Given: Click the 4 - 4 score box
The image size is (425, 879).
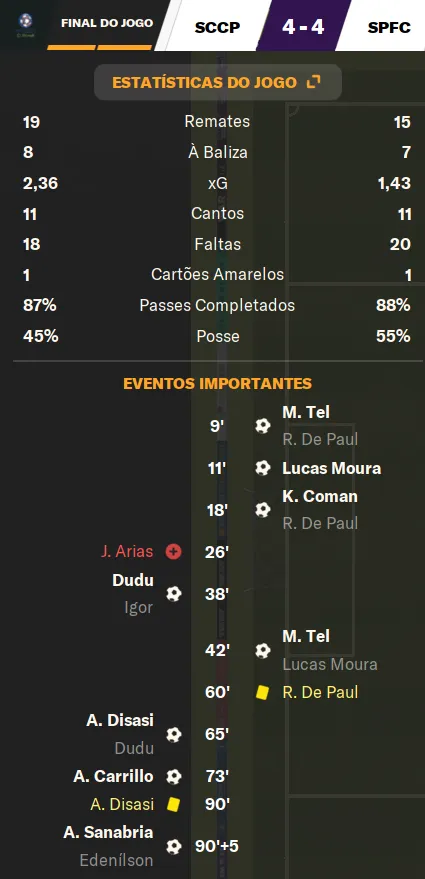Looking at the screenshot, I should (303, 26).
